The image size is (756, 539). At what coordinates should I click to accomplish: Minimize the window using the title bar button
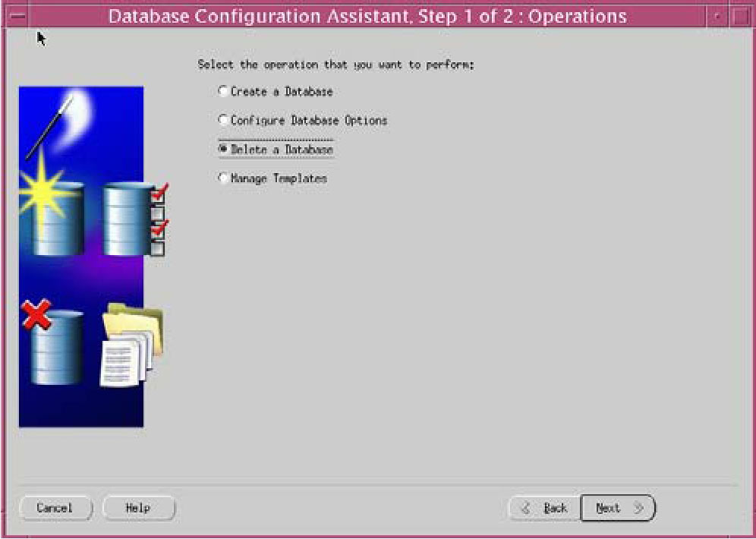(x=717, y=16)
